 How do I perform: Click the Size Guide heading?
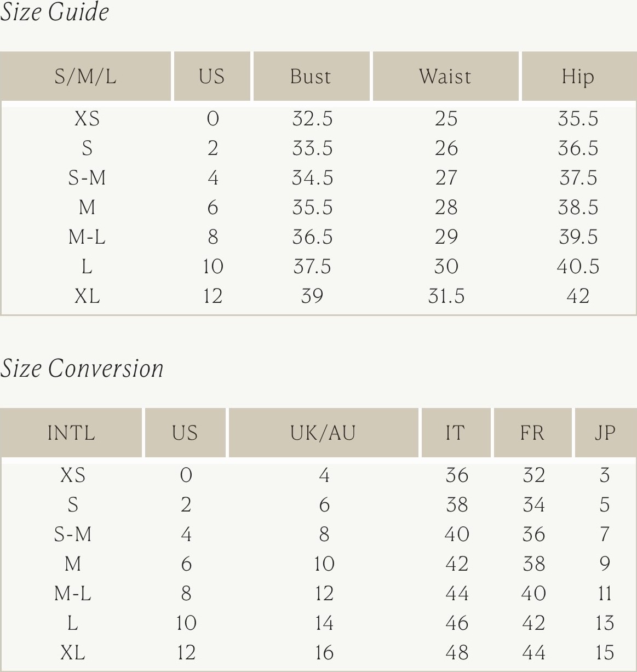click(x=54, y=12)
